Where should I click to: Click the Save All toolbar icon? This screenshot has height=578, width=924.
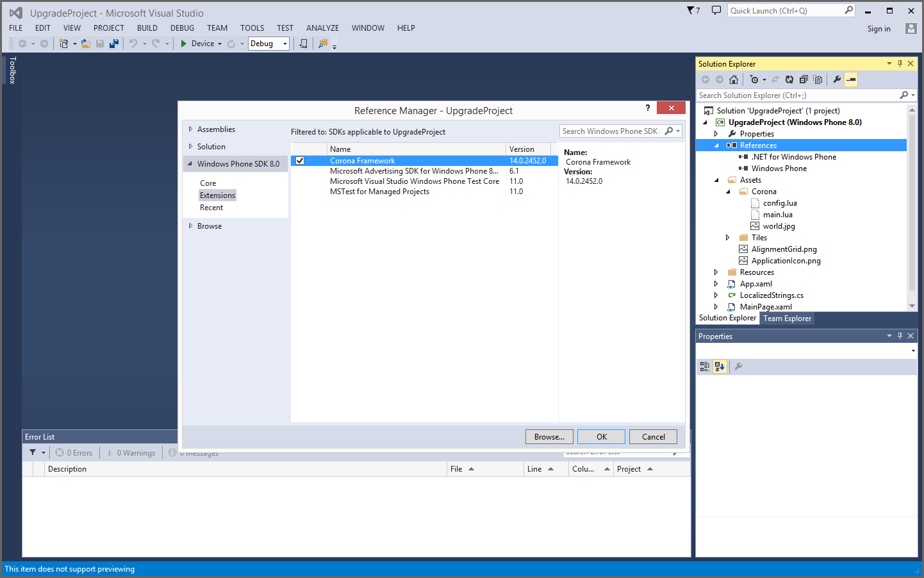tap(114, 44)
